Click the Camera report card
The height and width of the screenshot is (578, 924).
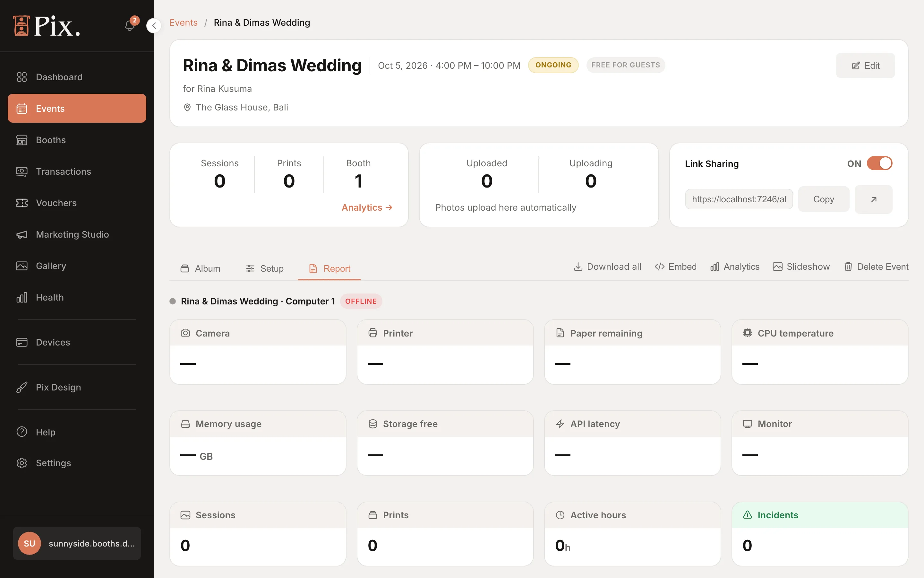tap(258, 352)
